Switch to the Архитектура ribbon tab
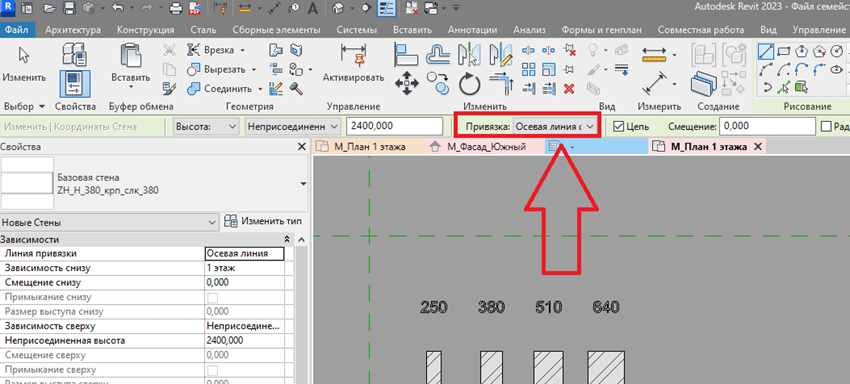The height and width of the screenshot is (384, 850). click(73, 30)
